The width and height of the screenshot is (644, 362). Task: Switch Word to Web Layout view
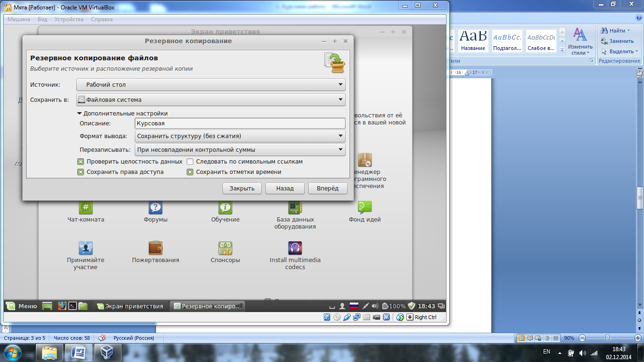(539, 338)
